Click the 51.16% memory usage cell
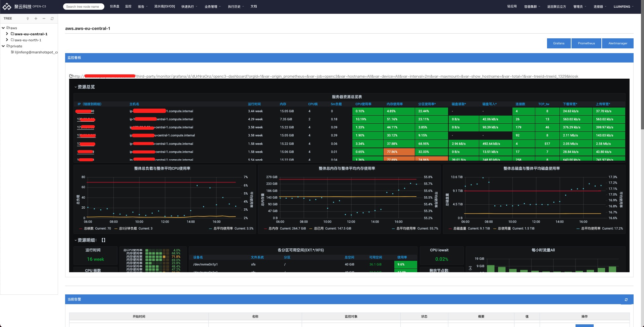The image size is (644, 327). (x=399, y=119)
